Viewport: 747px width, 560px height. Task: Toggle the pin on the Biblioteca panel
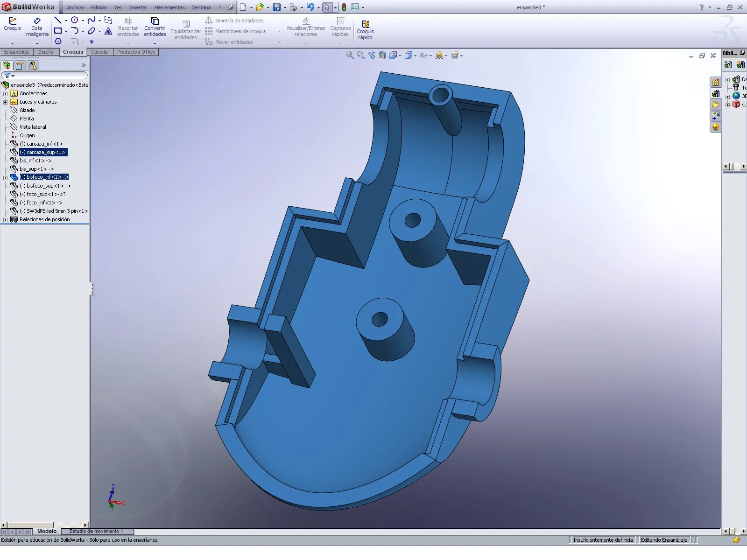(742, 53)
